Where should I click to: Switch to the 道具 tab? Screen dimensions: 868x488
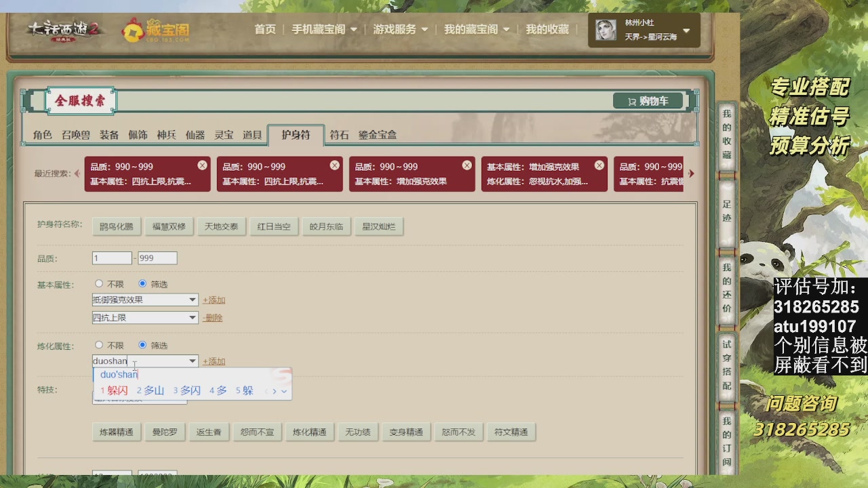point(252,135)
